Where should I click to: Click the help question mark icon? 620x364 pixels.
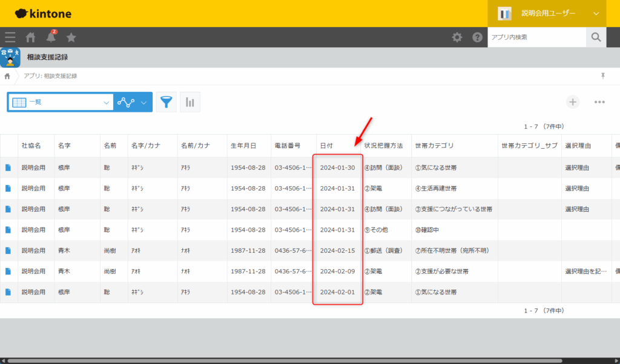click(478, 37)
